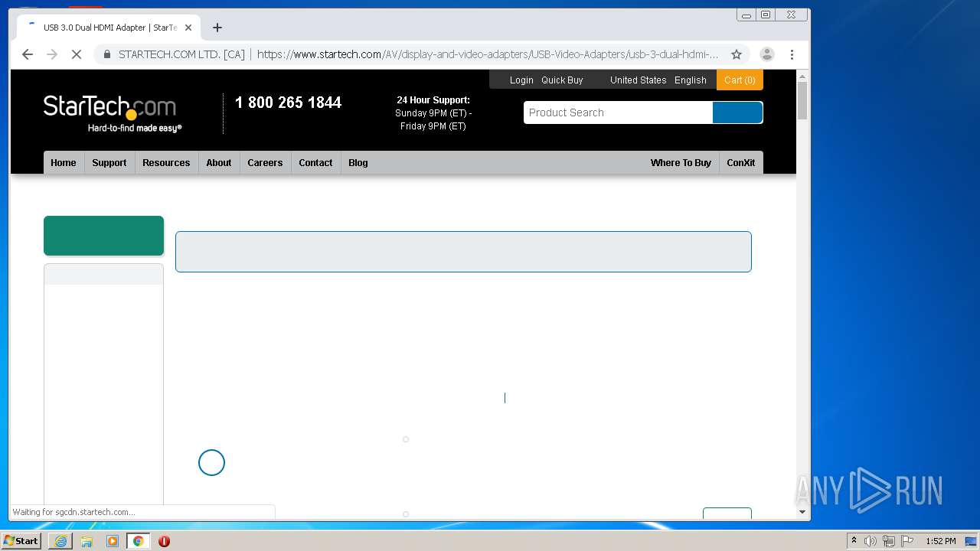Open the network tray icon
The image size is (980, 551).
(889, 541)
